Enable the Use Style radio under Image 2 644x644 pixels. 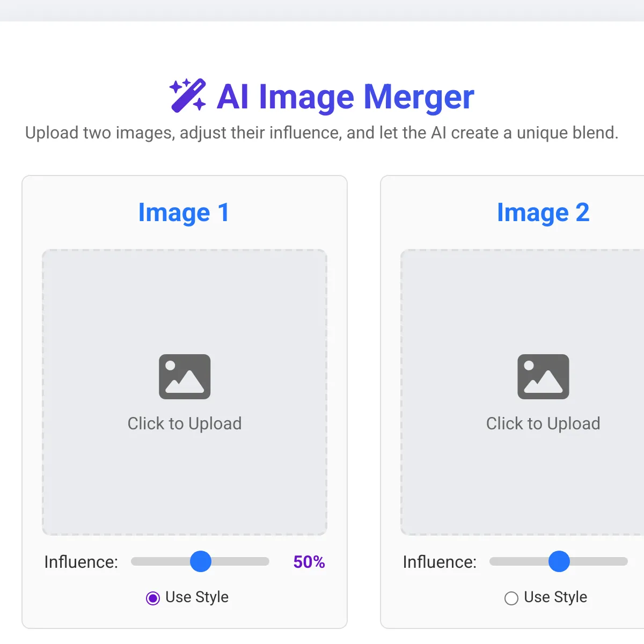tap(511, 598)
